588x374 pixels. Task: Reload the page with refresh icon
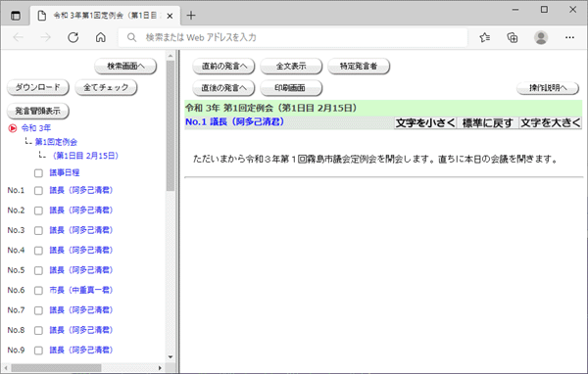[x=73, y=37]
